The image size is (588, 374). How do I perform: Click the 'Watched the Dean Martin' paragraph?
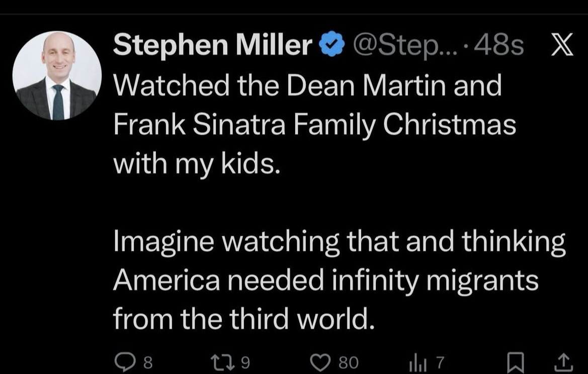[x=308, y=86]
